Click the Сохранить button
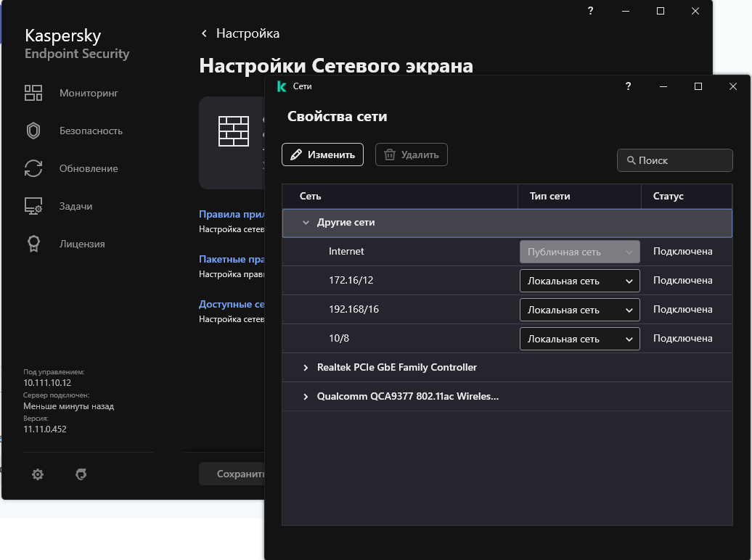 click(234, 474)
